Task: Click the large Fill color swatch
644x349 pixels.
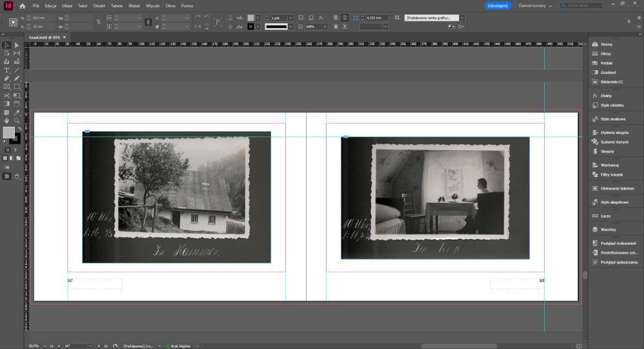Action: (x=8, y=132)
